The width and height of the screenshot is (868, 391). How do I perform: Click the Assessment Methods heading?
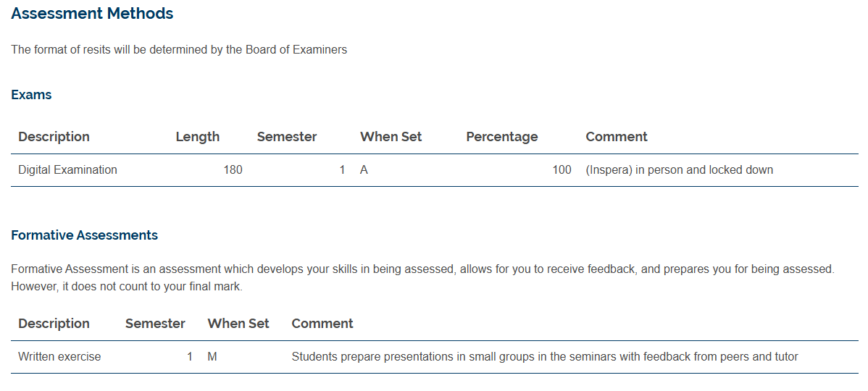click(x=92, y=14)
